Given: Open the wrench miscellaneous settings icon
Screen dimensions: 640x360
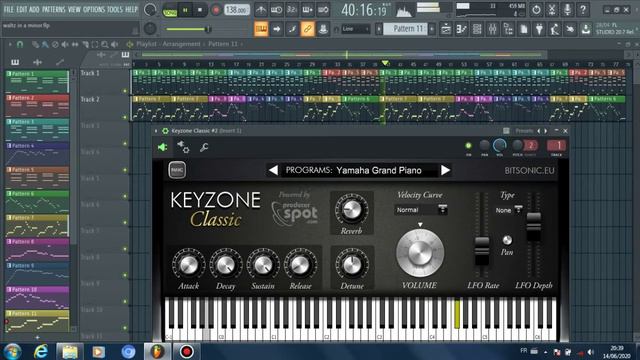Looking at the screenshot, I should (204, 147).
